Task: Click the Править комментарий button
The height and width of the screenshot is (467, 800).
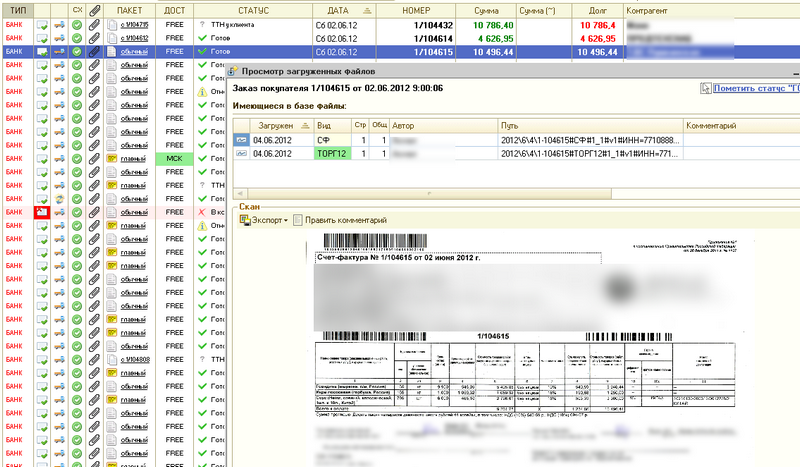Action: click(340, 220)
